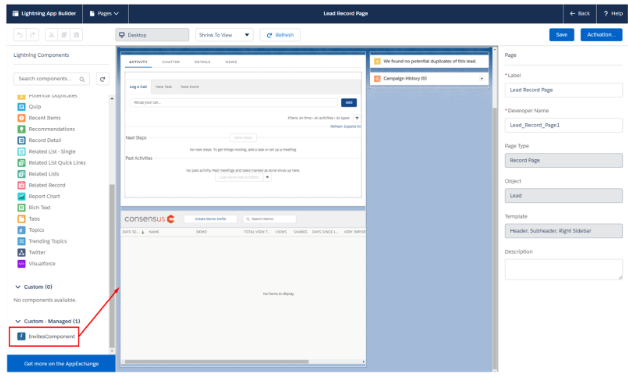Select the Tabs component icon

click(x=22, y=219)
